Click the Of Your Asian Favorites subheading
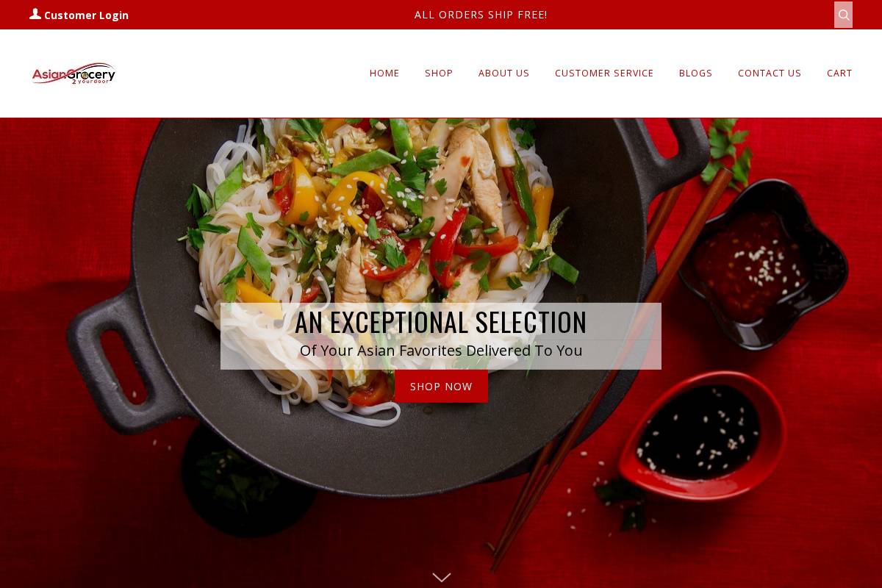 tap(441, 351)
